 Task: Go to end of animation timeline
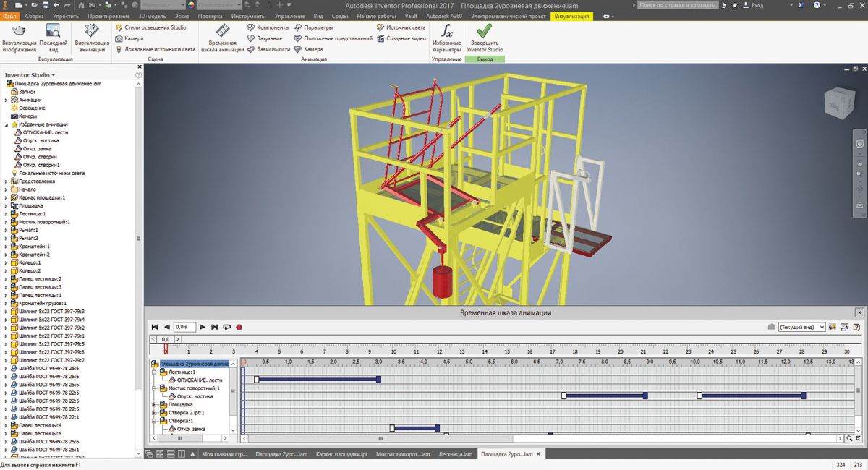pyautogui.click(x=214, y=327)
